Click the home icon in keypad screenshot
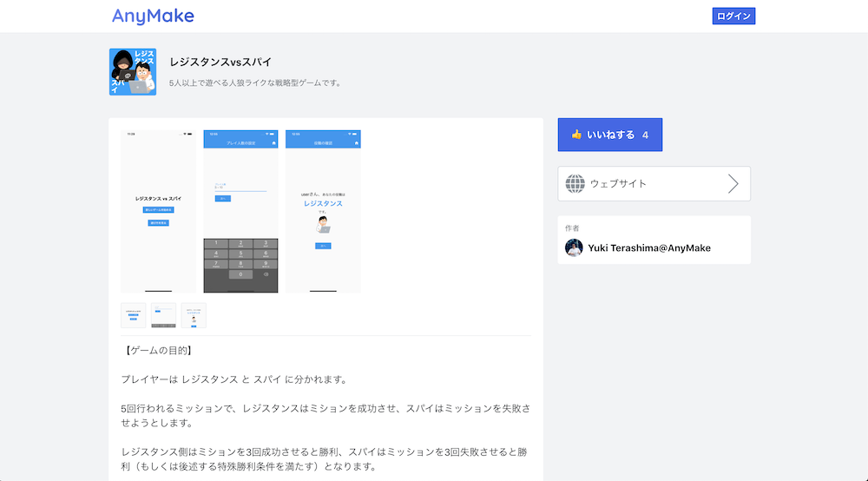Image resolution: width=868 pixels, height=481 pixels. (273, 143)
